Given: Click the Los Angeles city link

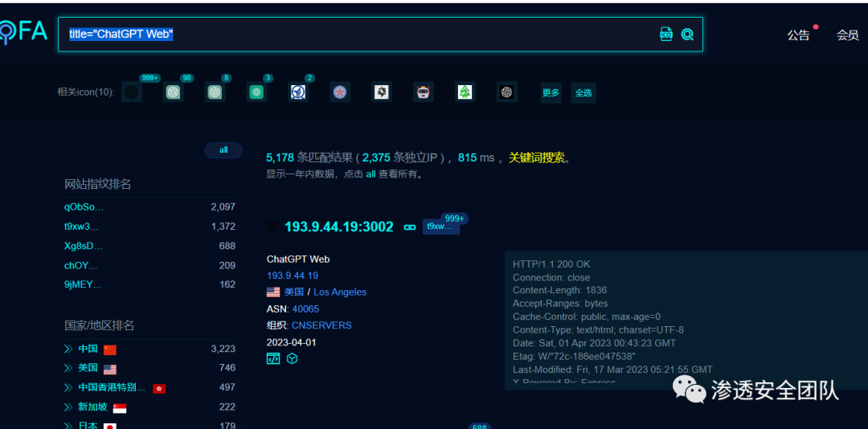Looking at the screenshot, I should 340,292.
